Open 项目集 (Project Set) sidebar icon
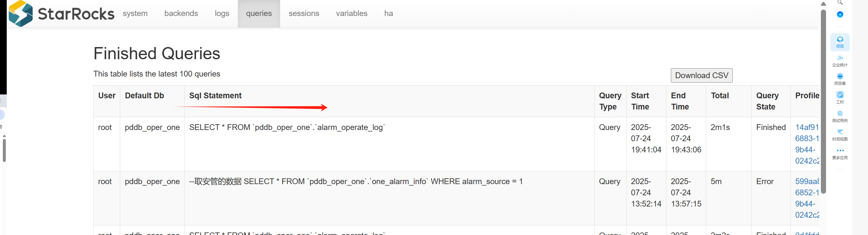 click(840, 79)
